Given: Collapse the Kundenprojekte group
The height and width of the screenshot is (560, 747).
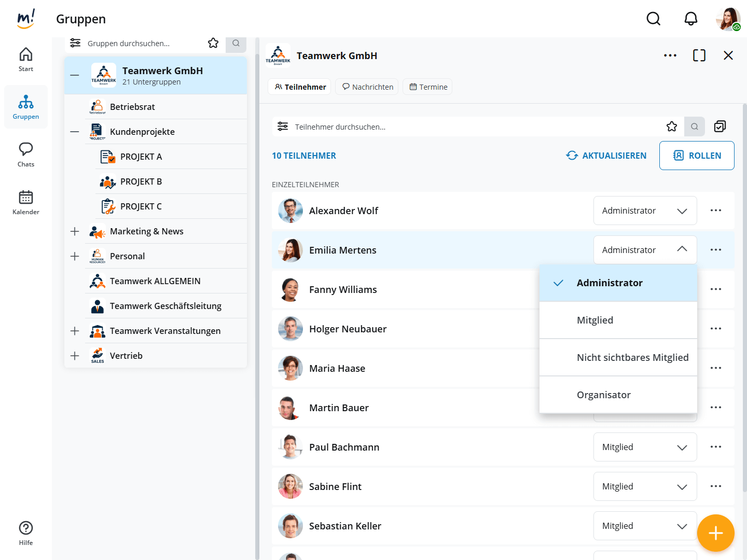Looking at the screenshot, I should coord(75,132).
